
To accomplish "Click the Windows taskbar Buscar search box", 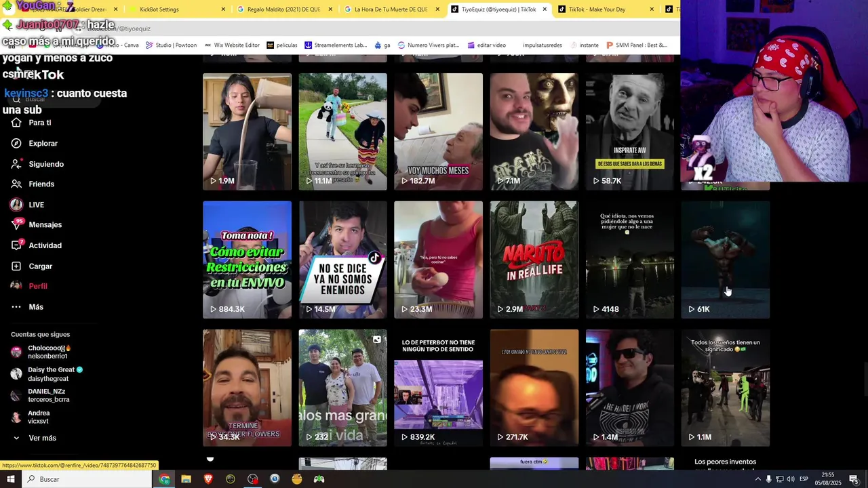I will 87,479.
